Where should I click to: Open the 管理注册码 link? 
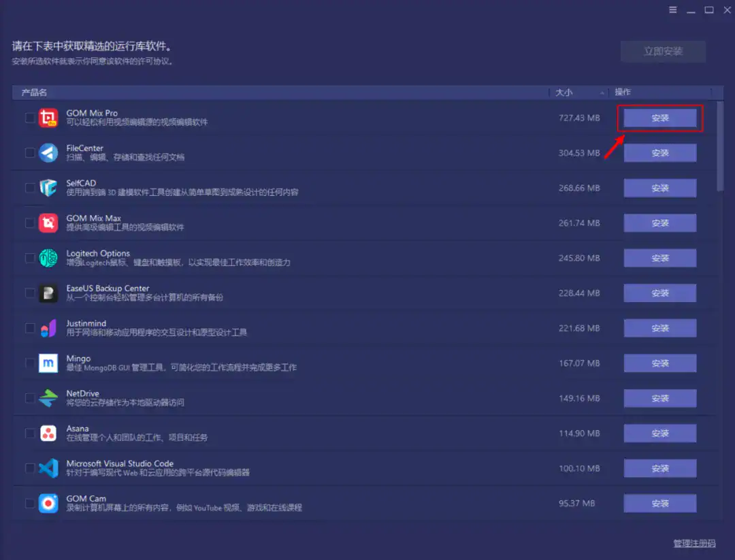click(x=694, y=544)
